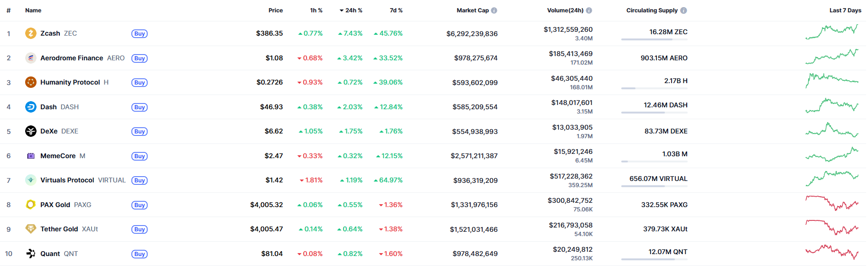Click the Dash coin logo icon
Image resolution: width=868 pixels, height=266 pixels.
[31, 107]
